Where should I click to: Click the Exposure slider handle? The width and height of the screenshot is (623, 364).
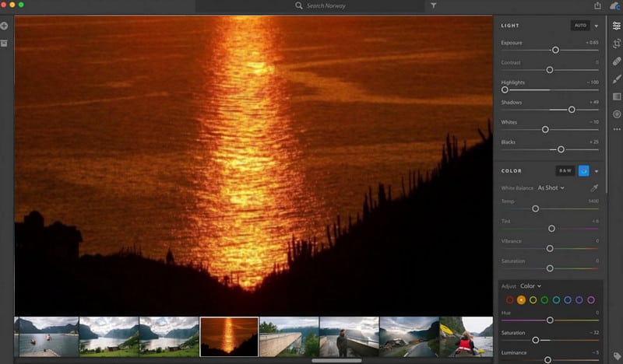pos(555,50)
